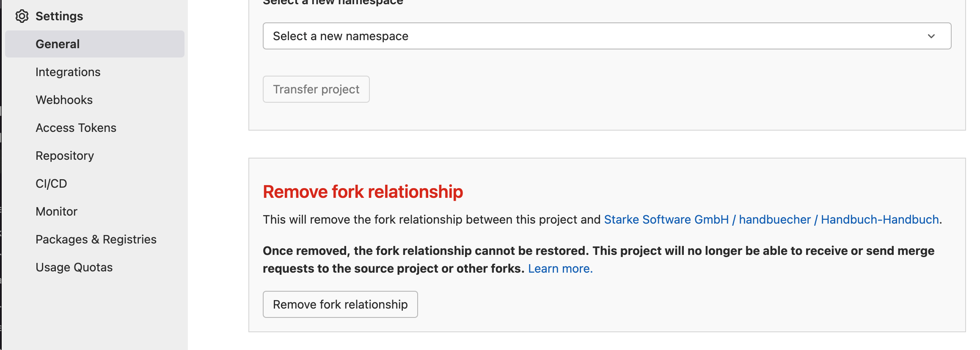Select the Monitor settings entry
This screenshot has height=350, width=980.
click(56, 211)
